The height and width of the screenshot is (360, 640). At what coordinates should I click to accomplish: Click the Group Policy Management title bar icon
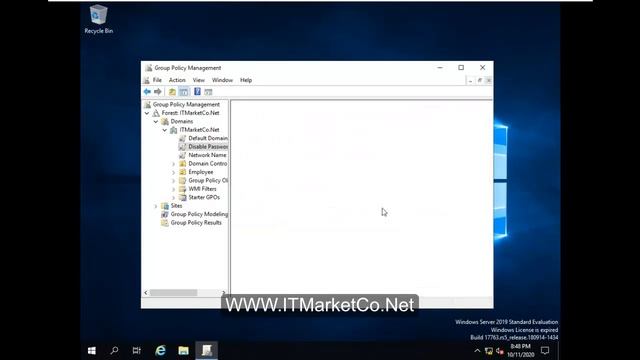point(149,68)
